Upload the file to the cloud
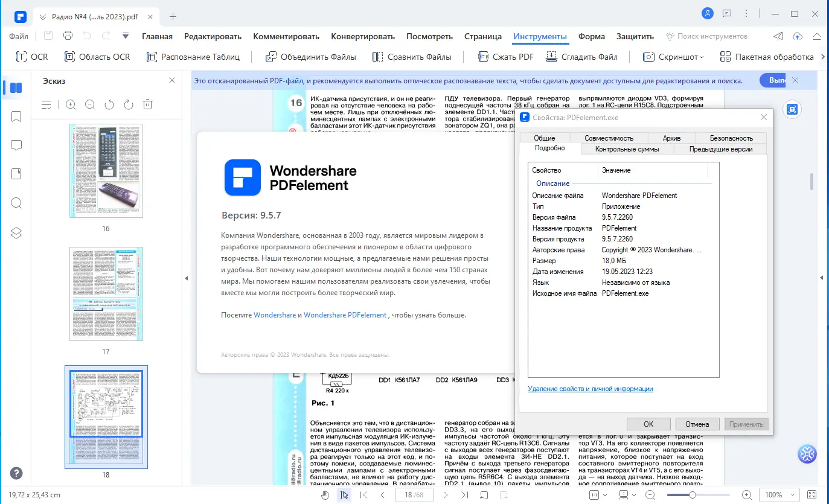The width and height of the screenshot is (829, 504). (798, 36)
